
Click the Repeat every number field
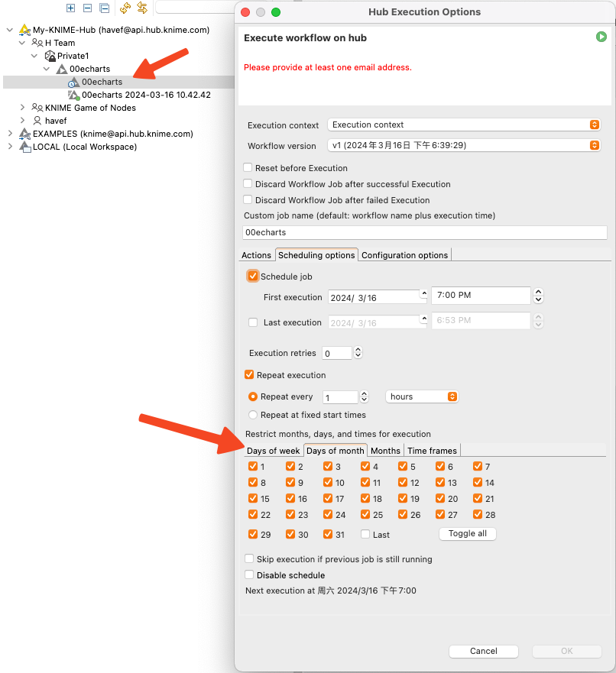click(x=340, y=397)
